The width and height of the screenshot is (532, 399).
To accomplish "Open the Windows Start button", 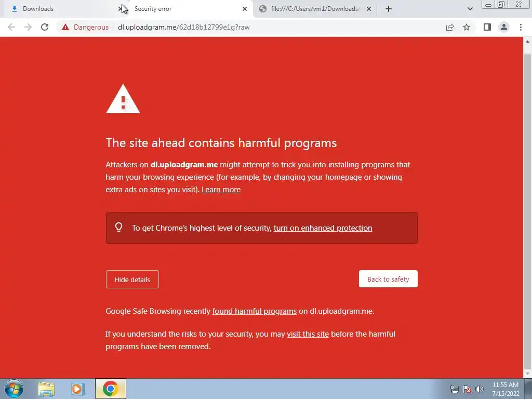I will click(x=14, y=389).
